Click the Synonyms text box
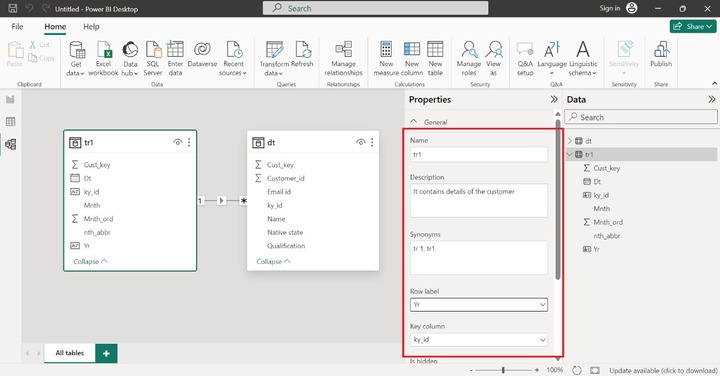 [x=478, y=258]
